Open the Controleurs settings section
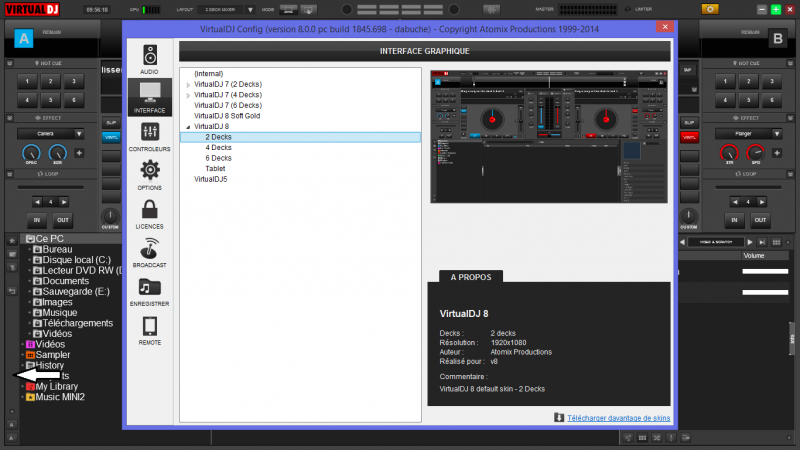This screenshot has width=800, height=450. pos(149,137)
